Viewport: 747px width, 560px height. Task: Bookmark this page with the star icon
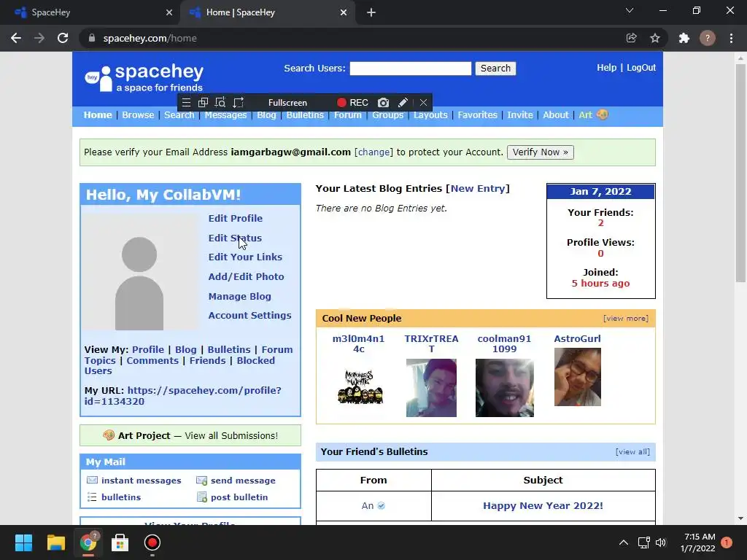(x=655, y=38)
